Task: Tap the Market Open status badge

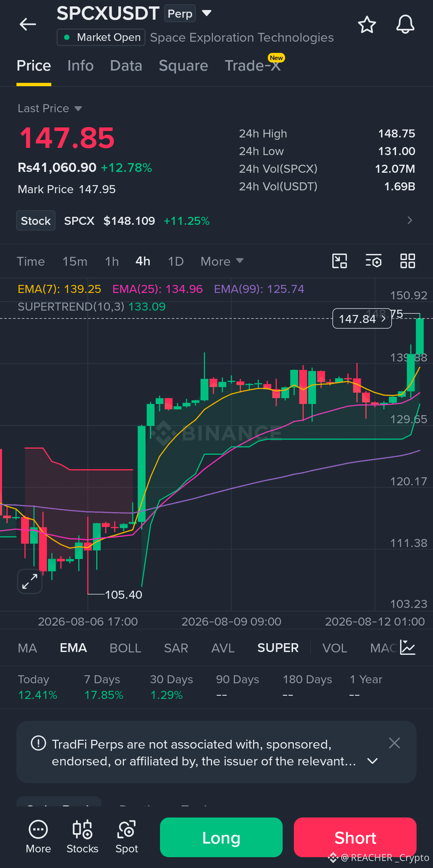Action: [101, 37]
